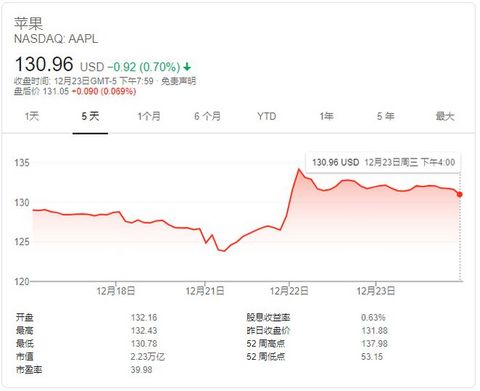Screen dimensions: 480x391
Task: Click the 12月18日 axis date label
Action: pos(116,291)
